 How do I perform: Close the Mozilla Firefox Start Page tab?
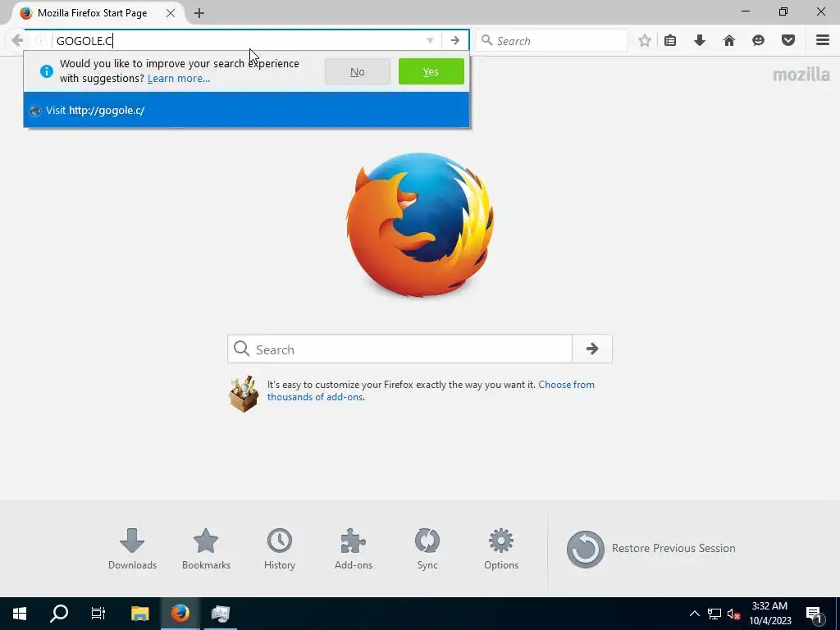point(171,13)
